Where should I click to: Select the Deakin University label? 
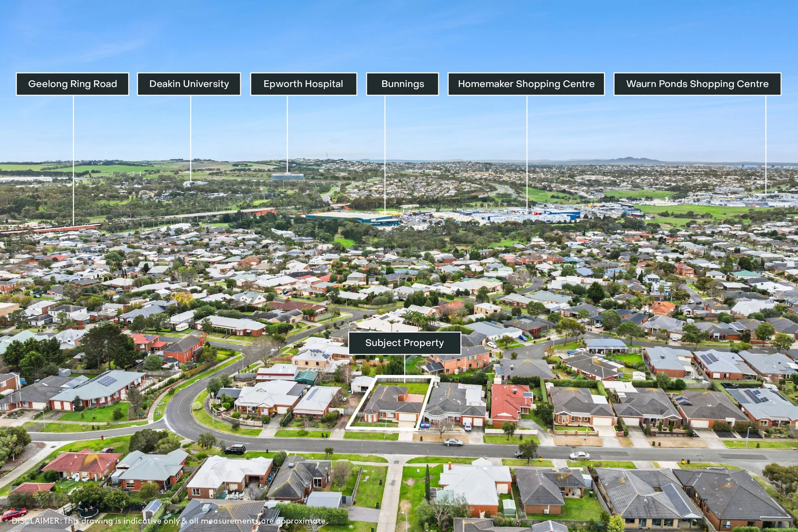189,84
